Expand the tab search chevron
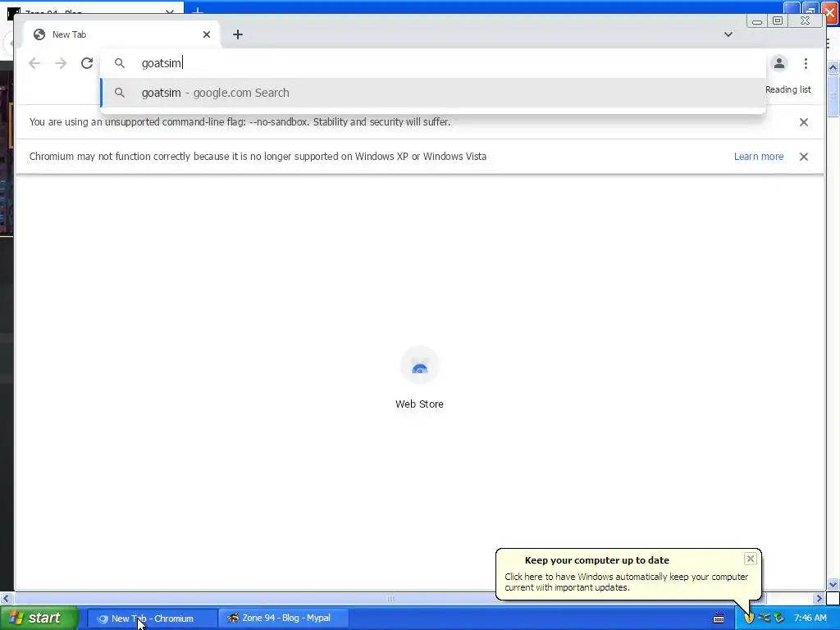Viewport: 840px width, 630px height. 728,34
